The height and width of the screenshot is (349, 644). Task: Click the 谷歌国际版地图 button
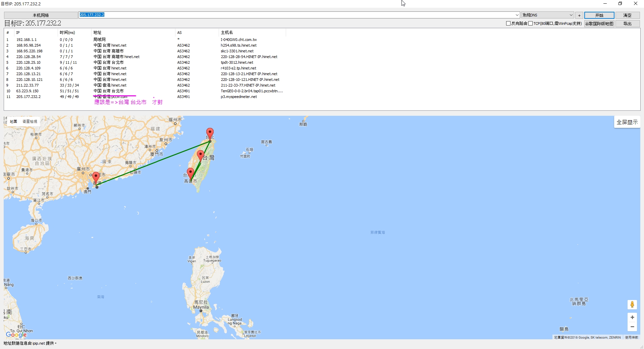[599, 23]
